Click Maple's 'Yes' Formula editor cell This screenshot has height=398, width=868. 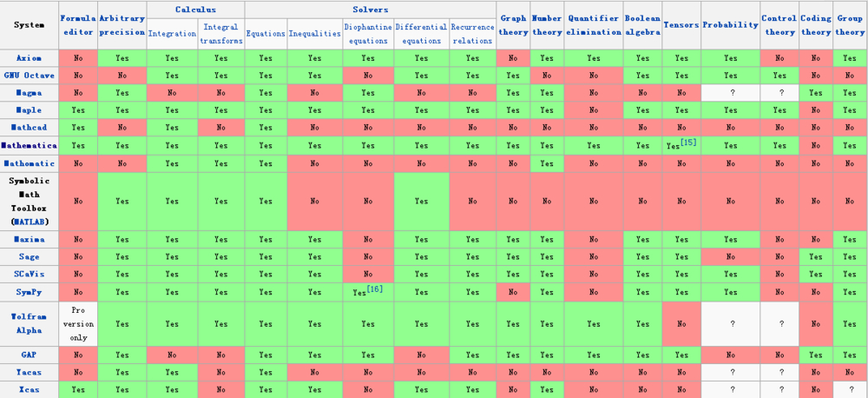[x=78, y=110]
